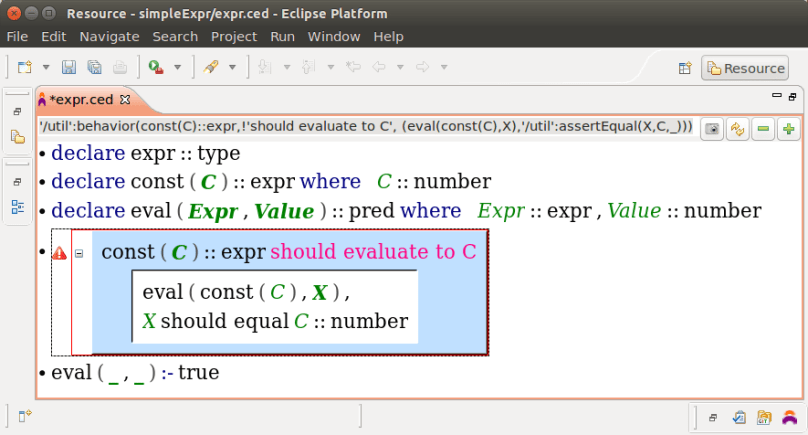Click the Open Perspective icon
The width and height of the screenshot is (808, 435).
click(x=686, y=68)
